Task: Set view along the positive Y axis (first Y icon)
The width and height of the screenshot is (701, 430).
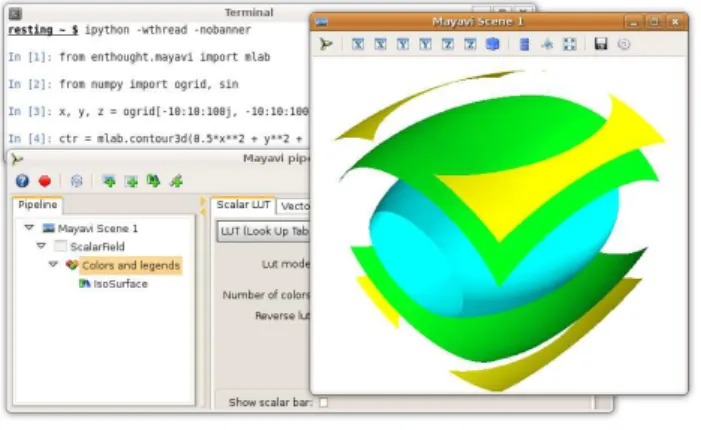Action: pos(403,44)
